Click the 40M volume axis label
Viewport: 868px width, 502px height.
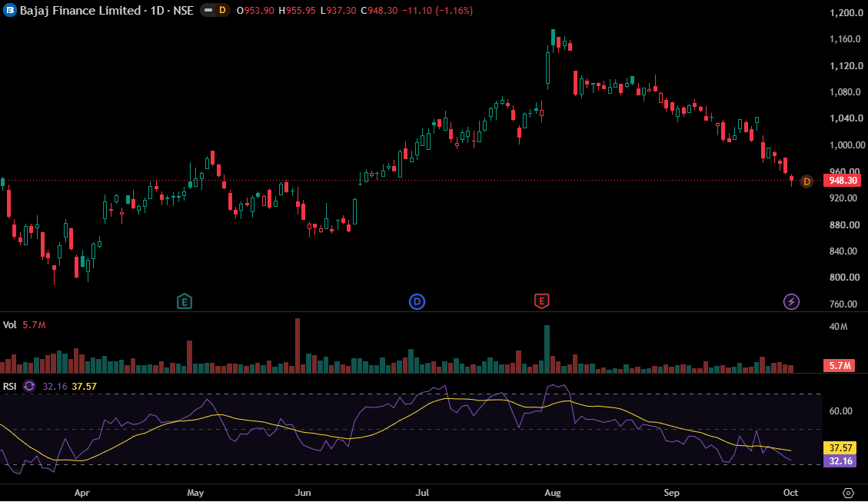point(838,327)
